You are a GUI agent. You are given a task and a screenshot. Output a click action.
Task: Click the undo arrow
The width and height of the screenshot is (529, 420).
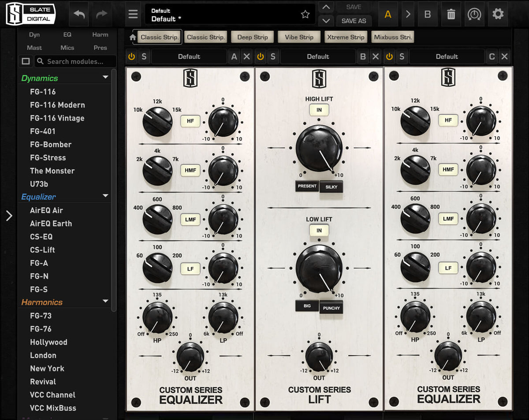click(x=79, y=14)
